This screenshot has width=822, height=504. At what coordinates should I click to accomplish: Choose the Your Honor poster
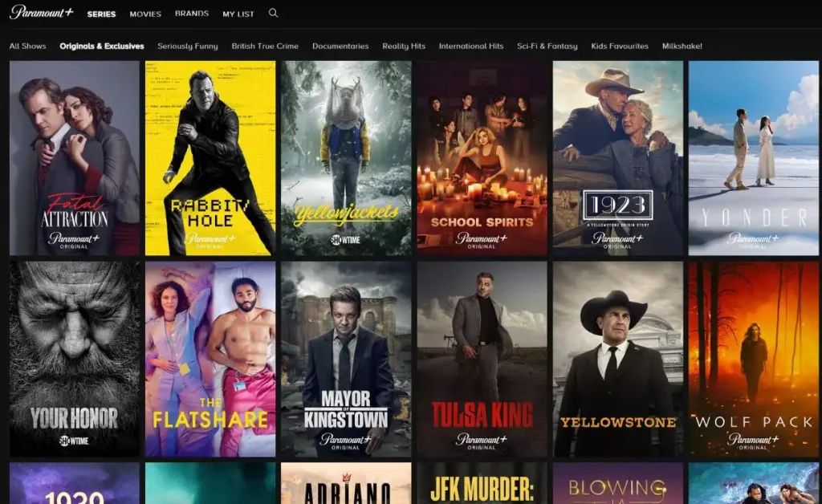tap(75, 360)
